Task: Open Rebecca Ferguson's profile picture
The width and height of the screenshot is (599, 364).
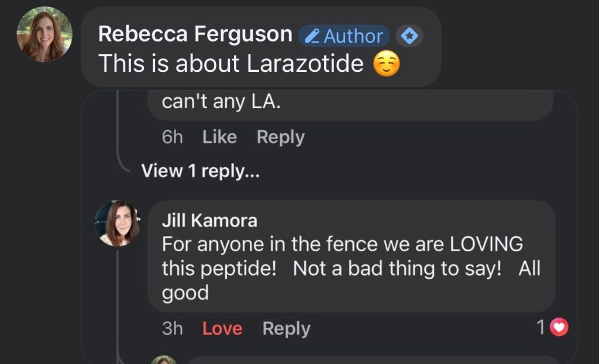Action: point(44,34)
